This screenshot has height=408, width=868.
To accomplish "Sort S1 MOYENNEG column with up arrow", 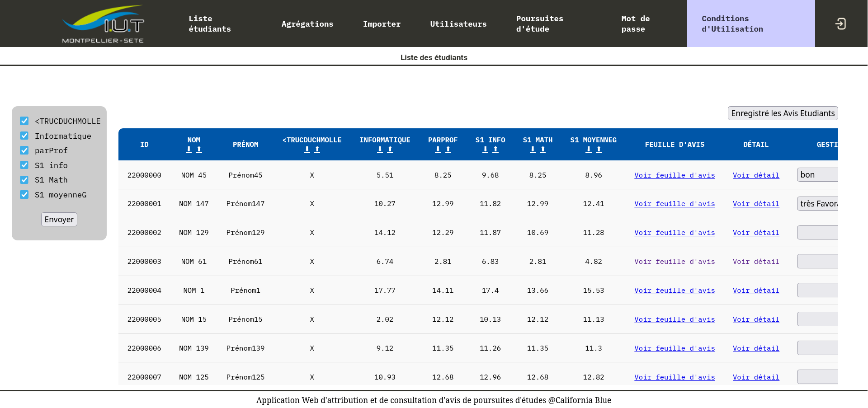I will [x=599, y=150].
